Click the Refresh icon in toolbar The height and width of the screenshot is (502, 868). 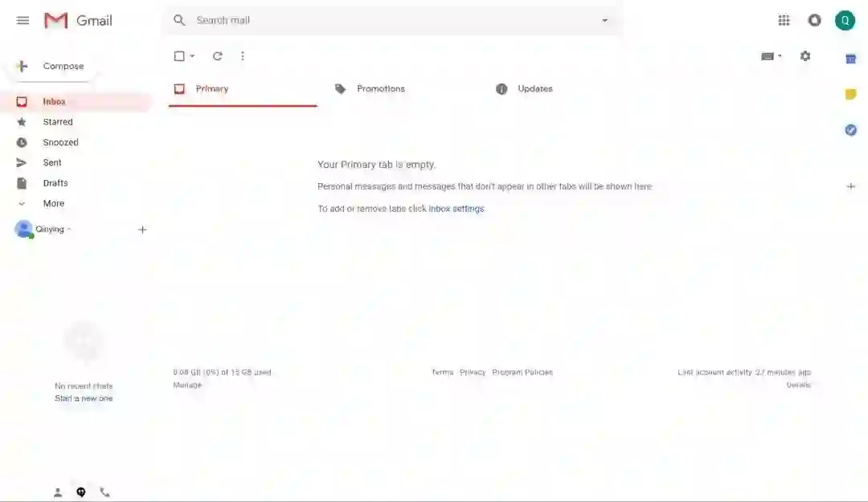(218, 56)
